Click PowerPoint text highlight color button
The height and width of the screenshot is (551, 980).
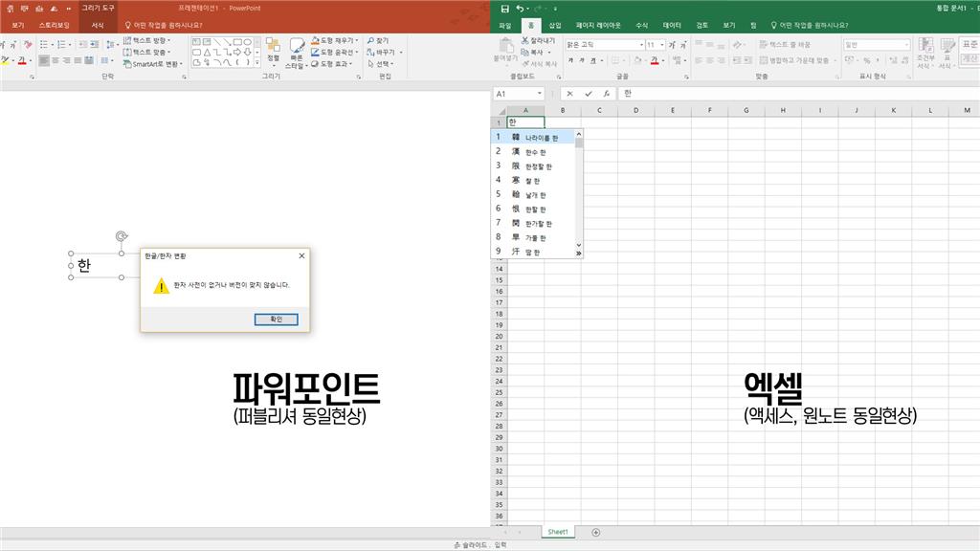[5, 60]
